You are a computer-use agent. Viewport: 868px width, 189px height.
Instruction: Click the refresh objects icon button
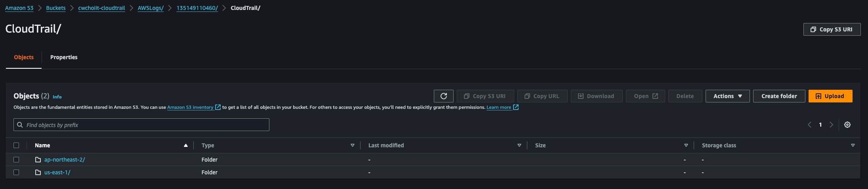(x=444, y=96)
